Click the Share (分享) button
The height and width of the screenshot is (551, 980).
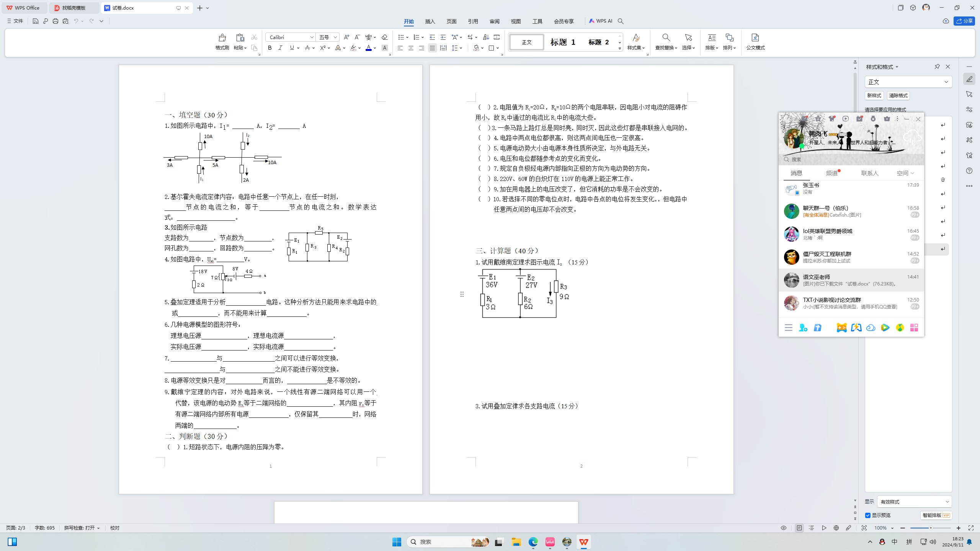point(964,21)
